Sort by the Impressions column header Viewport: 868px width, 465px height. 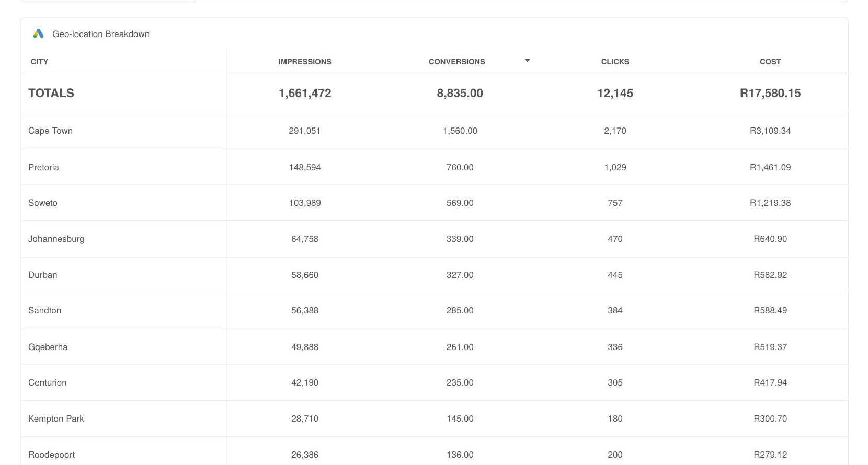(305, 62)
